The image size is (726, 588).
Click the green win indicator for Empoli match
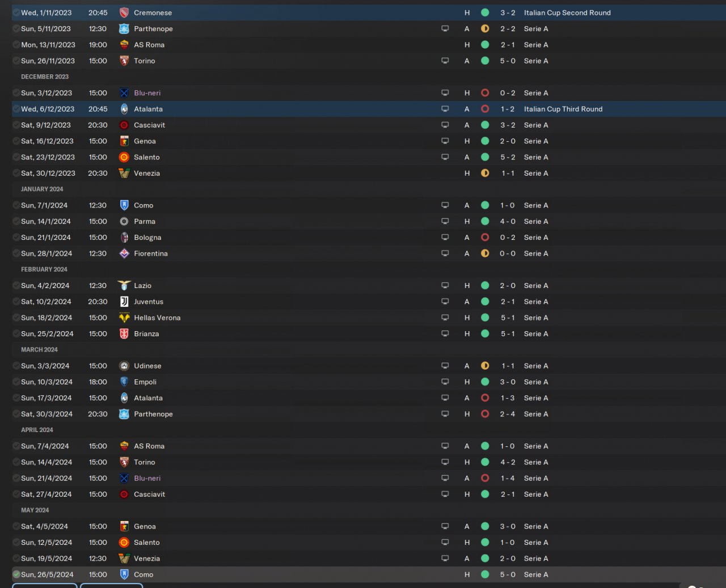tap(485, 382)
